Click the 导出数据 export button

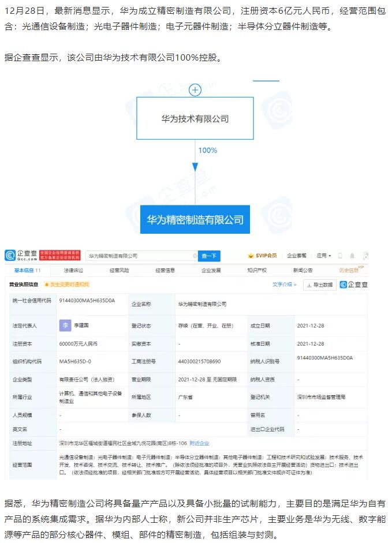point(320,284)
